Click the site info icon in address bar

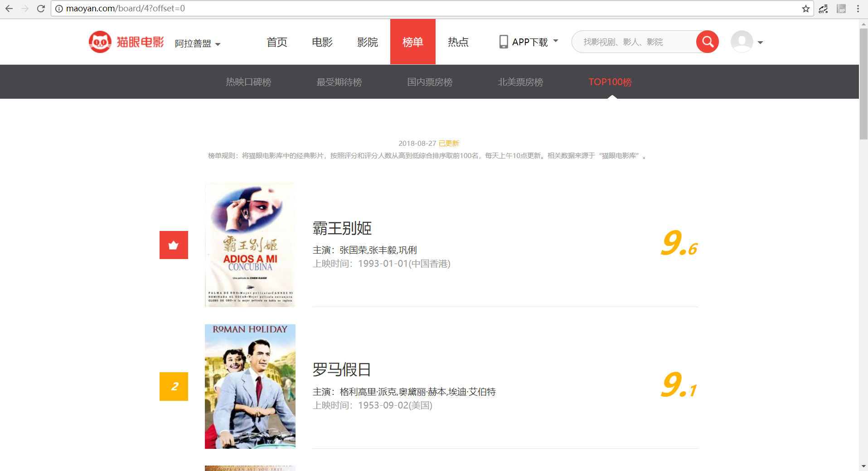(59, 9)
